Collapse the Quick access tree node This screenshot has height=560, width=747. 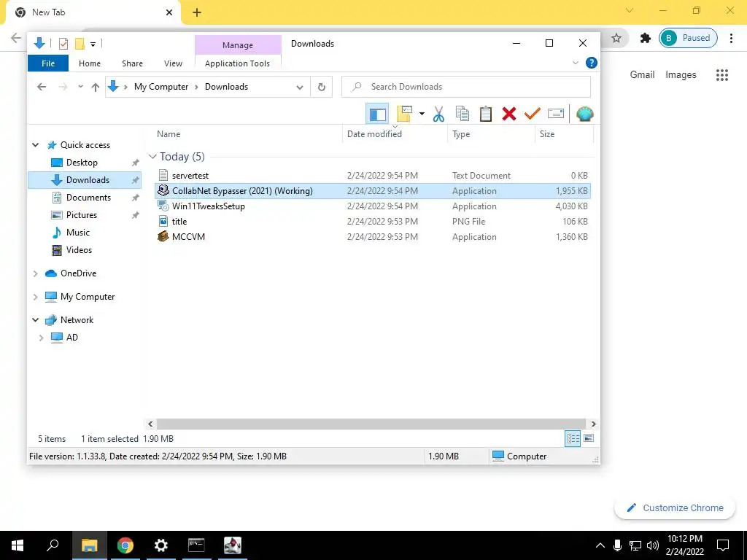click(x=35, y=145)
